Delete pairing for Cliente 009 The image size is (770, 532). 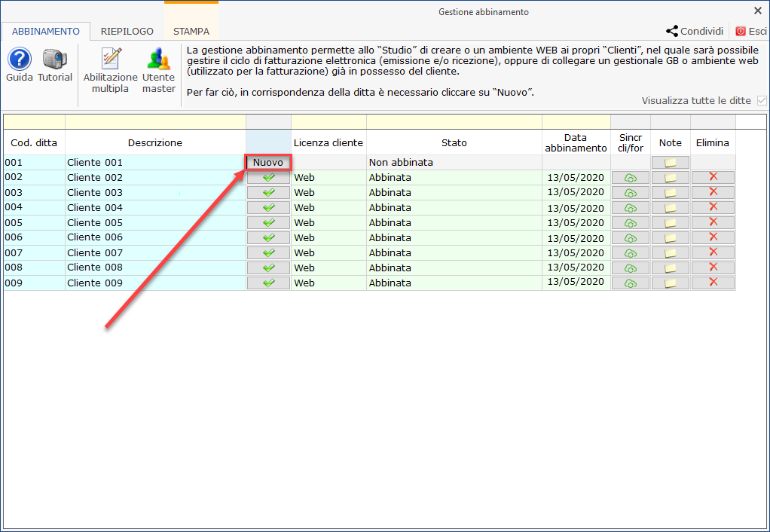tap(713, 283)
